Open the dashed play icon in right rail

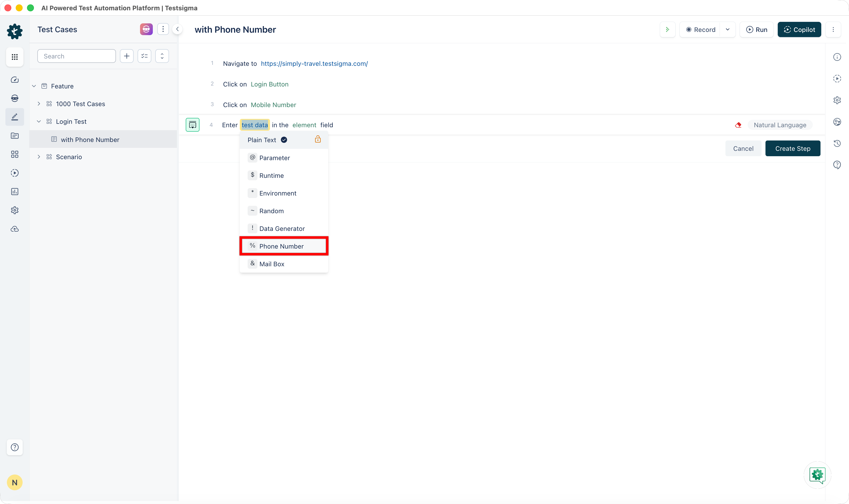[837, 79]
